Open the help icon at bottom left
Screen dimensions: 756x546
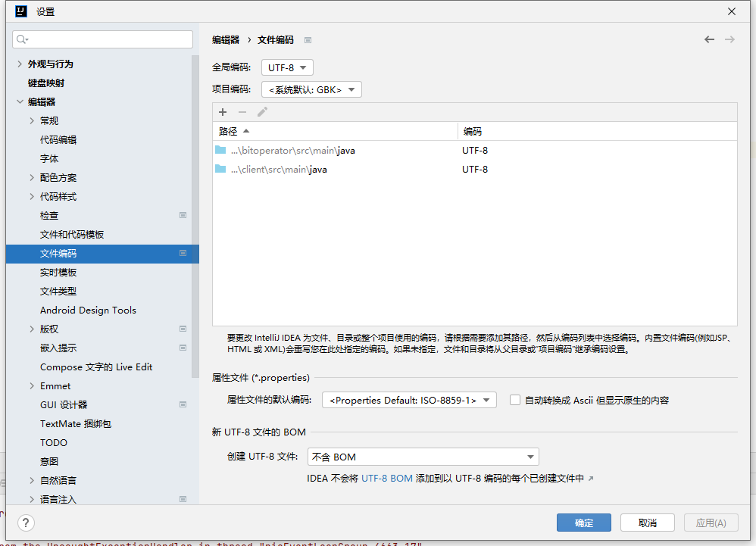tap(26, 523)
